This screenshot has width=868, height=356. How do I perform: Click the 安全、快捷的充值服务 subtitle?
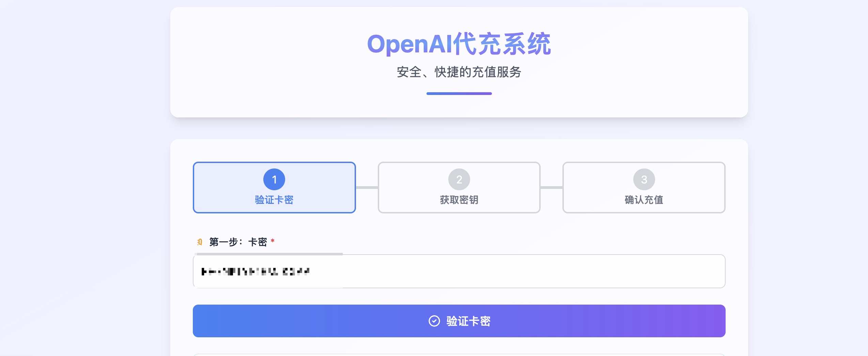(x=459, y=72)
